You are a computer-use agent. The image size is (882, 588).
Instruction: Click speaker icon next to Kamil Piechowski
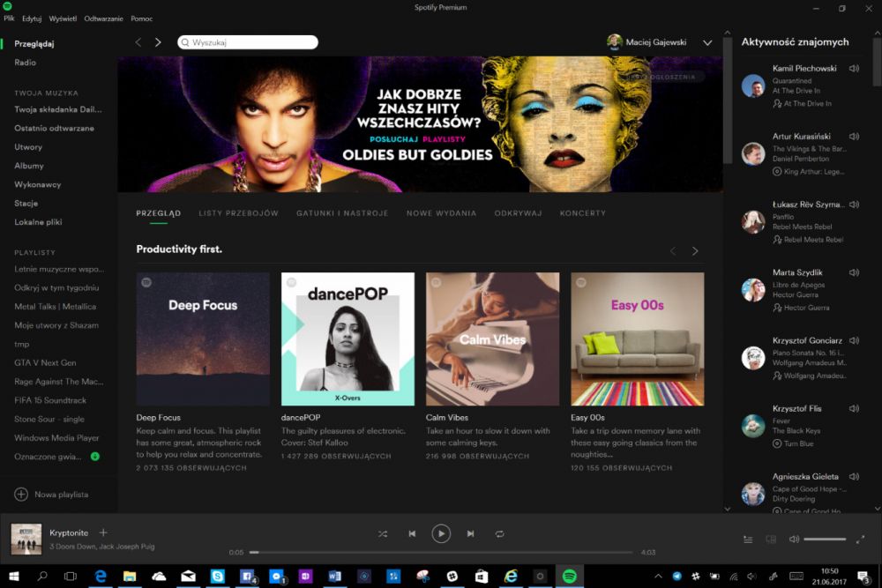point(854,69)
